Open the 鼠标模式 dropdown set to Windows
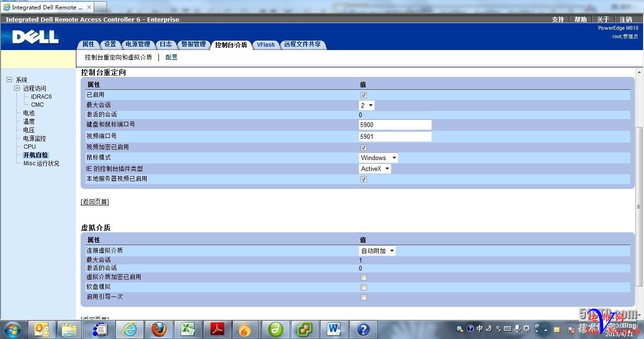Viewport: 644px width, 339px height. (x=379, y=158)
